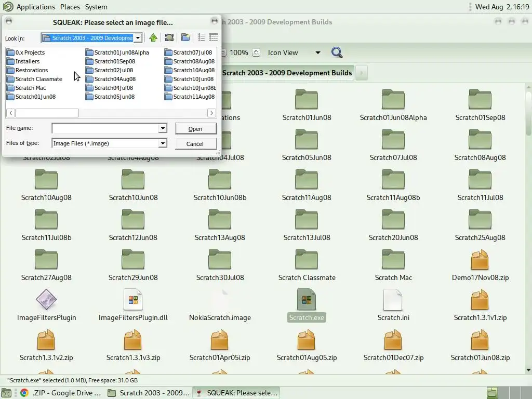Viewport: 532px width, 399px height.
Task: Switch SQUEAK dialog to details view
Action: pos(214,37)
